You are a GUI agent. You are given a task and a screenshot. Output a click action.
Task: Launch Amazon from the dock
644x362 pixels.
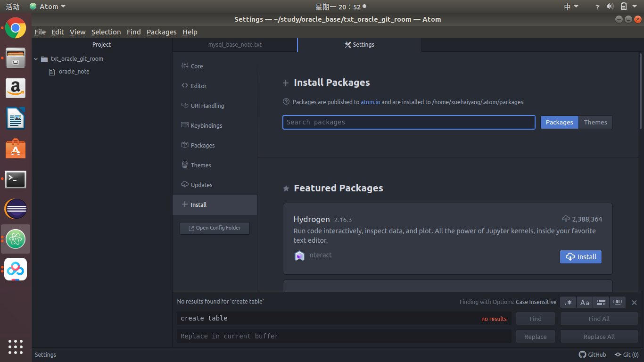(16, 88)
